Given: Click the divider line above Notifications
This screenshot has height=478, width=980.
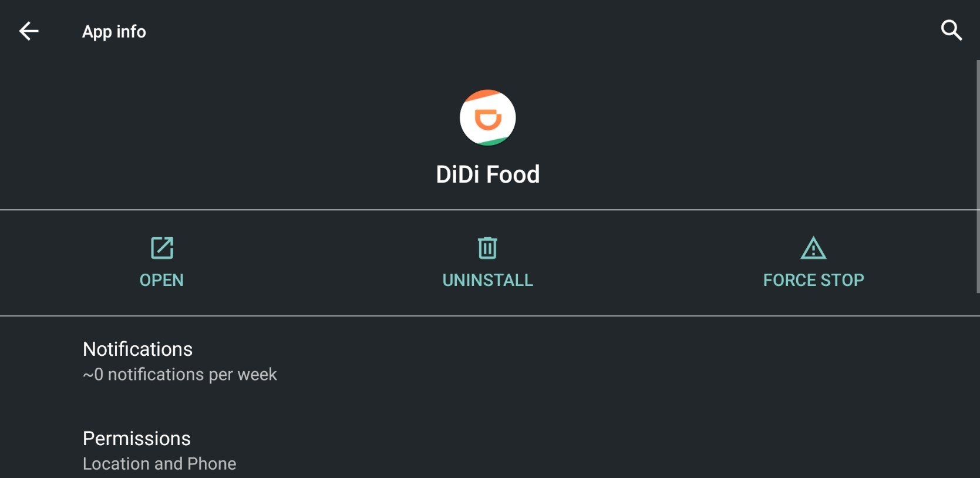Looking at the screenshot, I should 490,316.
